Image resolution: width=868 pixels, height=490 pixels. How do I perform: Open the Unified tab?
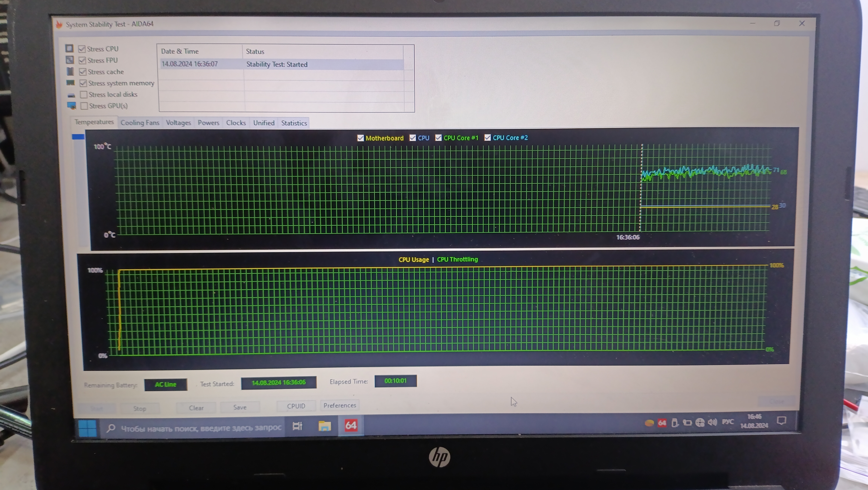click(x=264, y=123)
